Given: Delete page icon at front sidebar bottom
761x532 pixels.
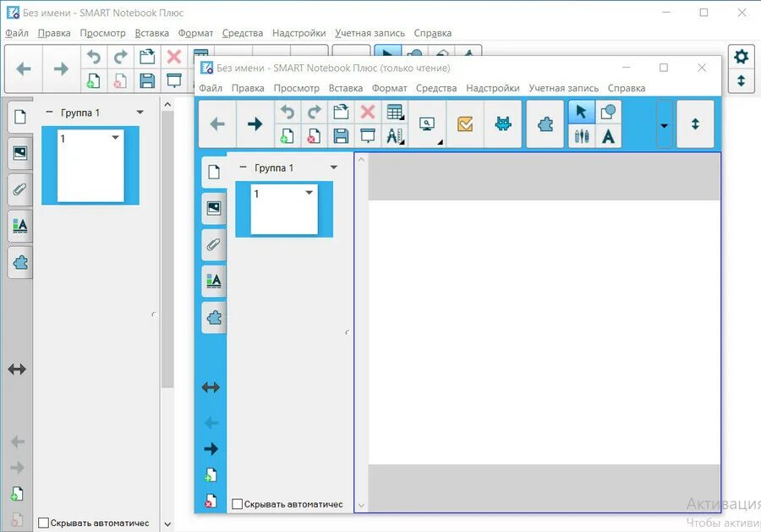Looking at the screenshot, I should point(211,501).
